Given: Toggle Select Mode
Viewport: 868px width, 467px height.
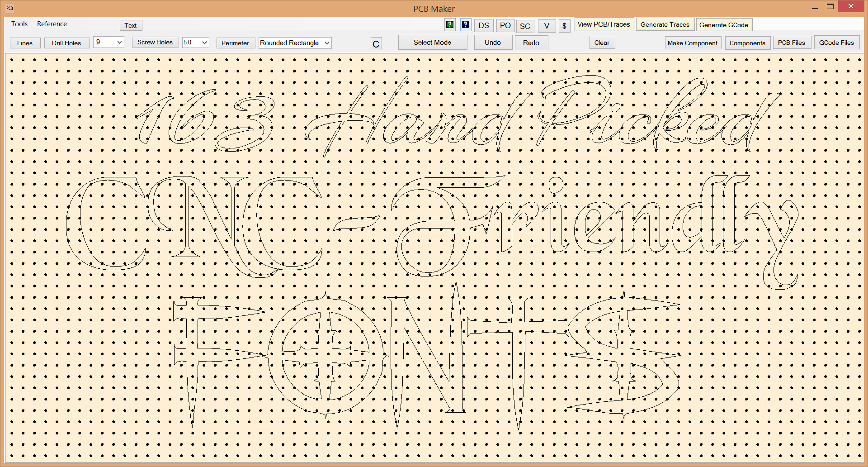Looking at the screenshot, I should pyautogui.click(x=432, y=43).
